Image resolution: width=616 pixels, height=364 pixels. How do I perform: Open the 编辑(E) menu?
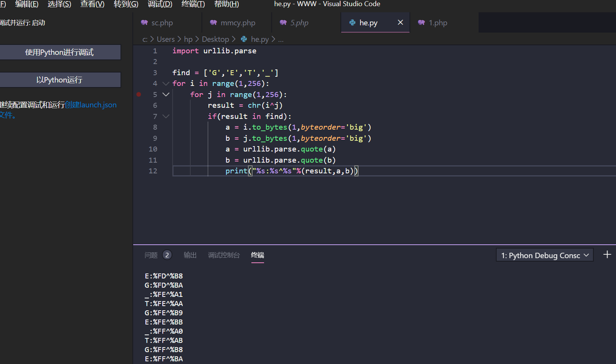click(27, 4)
